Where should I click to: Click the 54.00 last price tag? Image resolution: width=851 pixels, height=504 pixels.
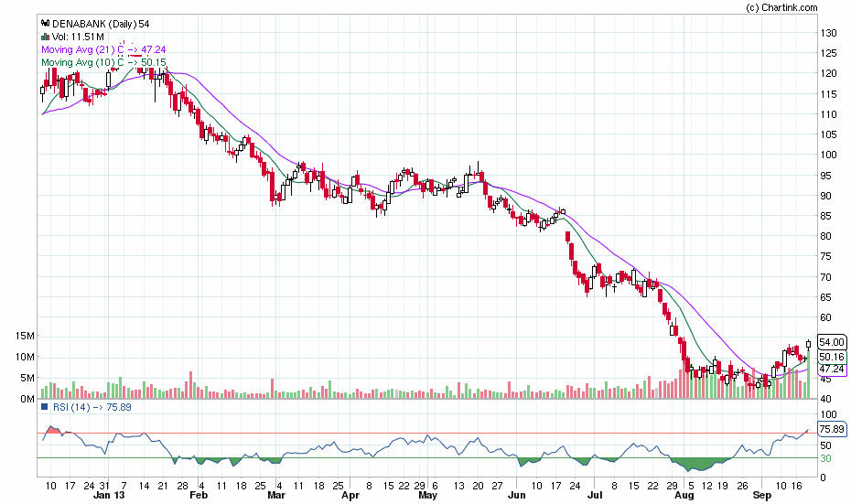(x=832, y=342)
